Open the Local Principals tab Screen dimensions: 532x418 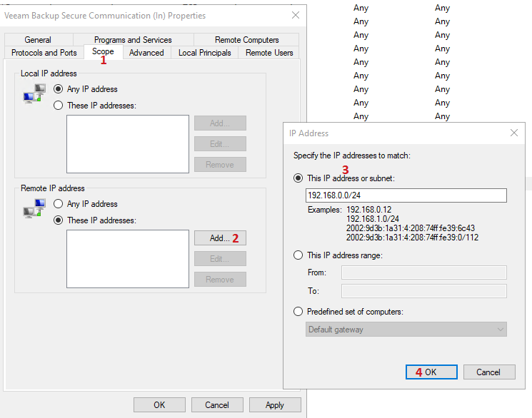[x=205, y=53]
